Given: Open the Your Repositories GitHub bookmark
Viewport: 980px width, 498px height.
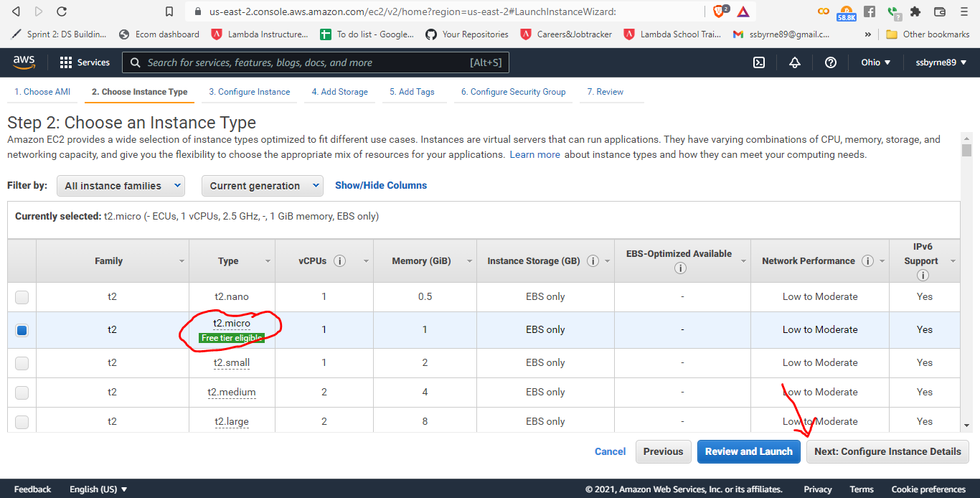Looking at the screenshot, I should (x=467, y=34).
